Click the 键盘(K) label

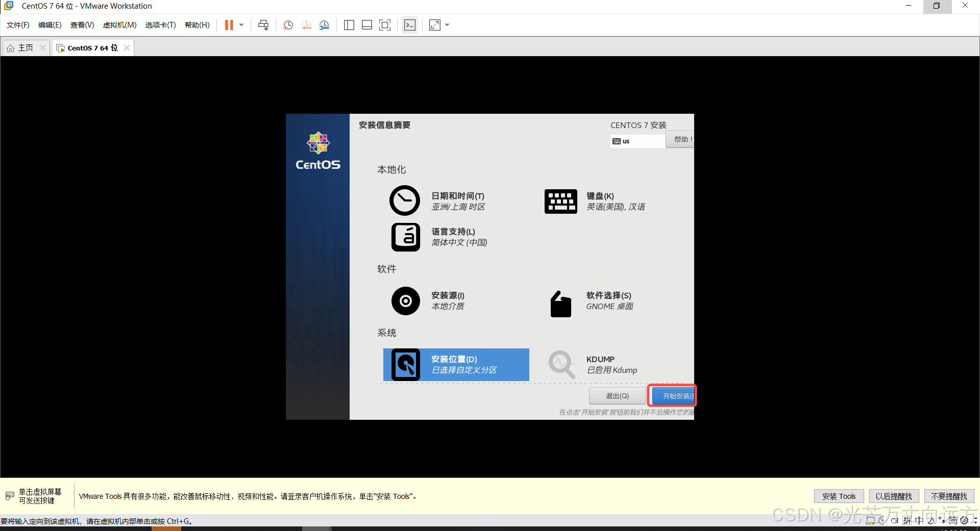600,196
